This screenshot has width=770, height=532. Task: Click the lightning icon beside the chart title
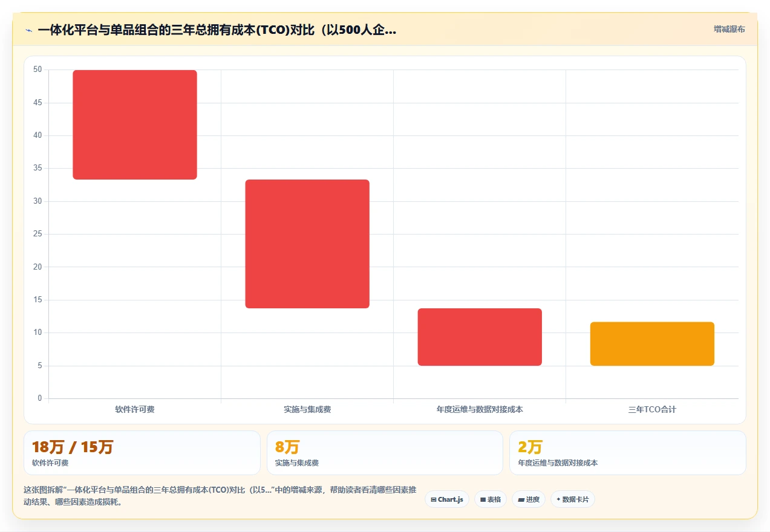[x=28, y=30]
